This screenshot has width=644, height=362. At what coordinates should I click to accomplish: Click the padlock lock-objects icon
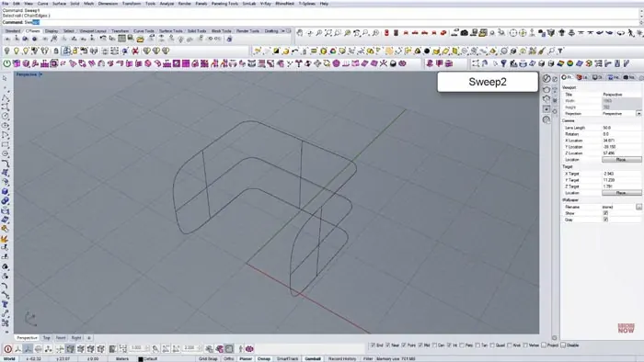point(56,51)
